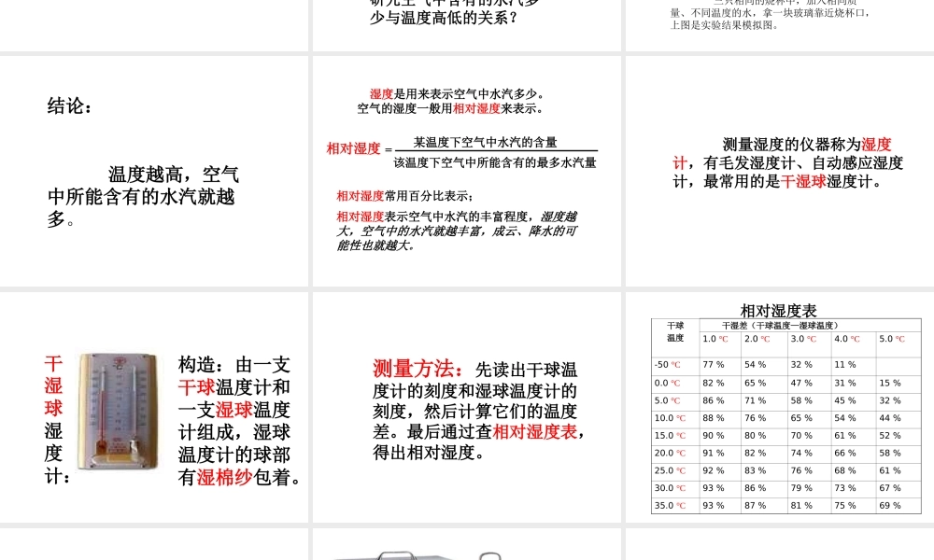Click the 2.0 ℃ column header
This screenshot has width=934, height=560.
tap(757, 339)
